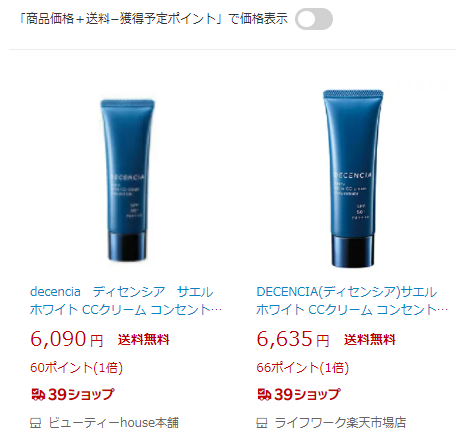
Task: Click the right 39ショップ badge
Action: click(x=299, y=395)
